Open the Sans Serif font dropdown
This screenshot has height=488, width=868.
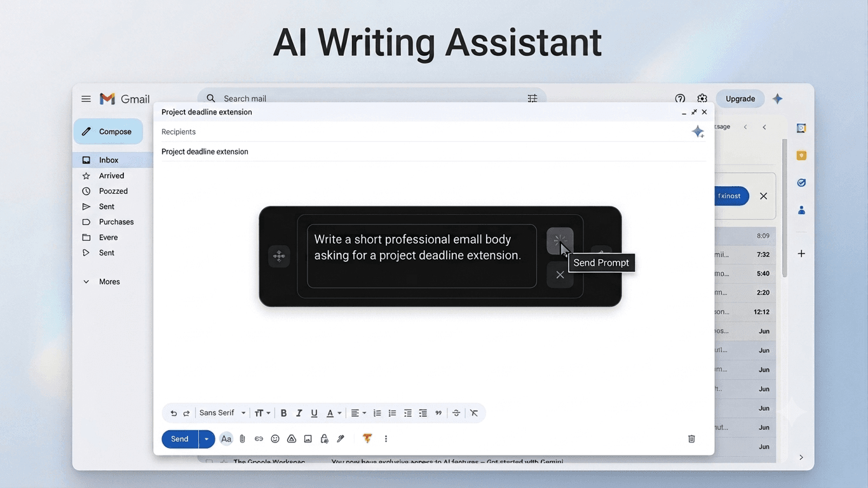click(x=222, y=413)
